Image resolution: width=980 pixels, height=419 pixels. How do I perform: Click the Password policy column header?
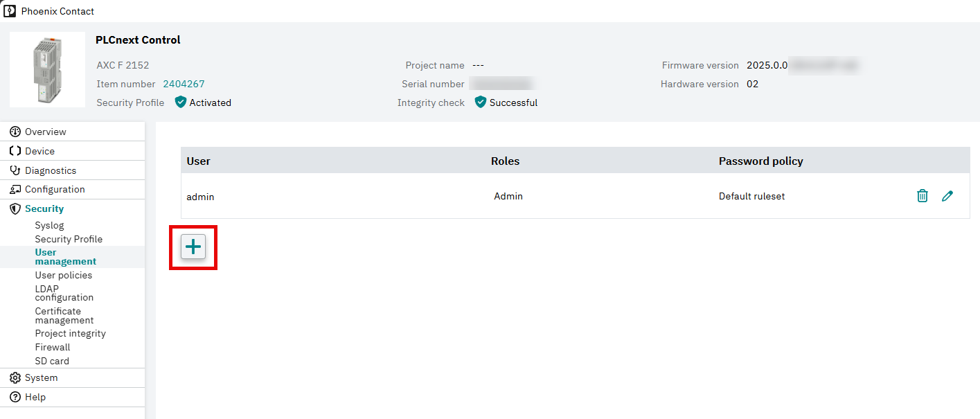pyautogui.click(x=761, y=161)
